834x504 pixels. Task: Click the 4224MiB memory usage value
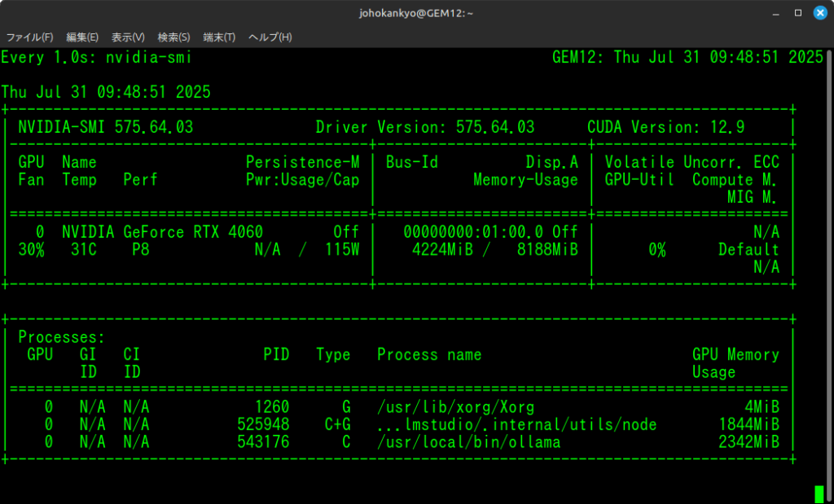click(x=443, y=249)
